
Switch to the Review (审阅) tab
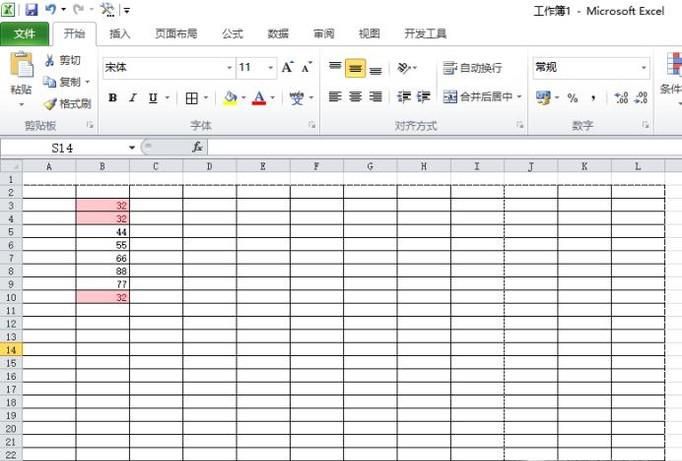point(324,33)
